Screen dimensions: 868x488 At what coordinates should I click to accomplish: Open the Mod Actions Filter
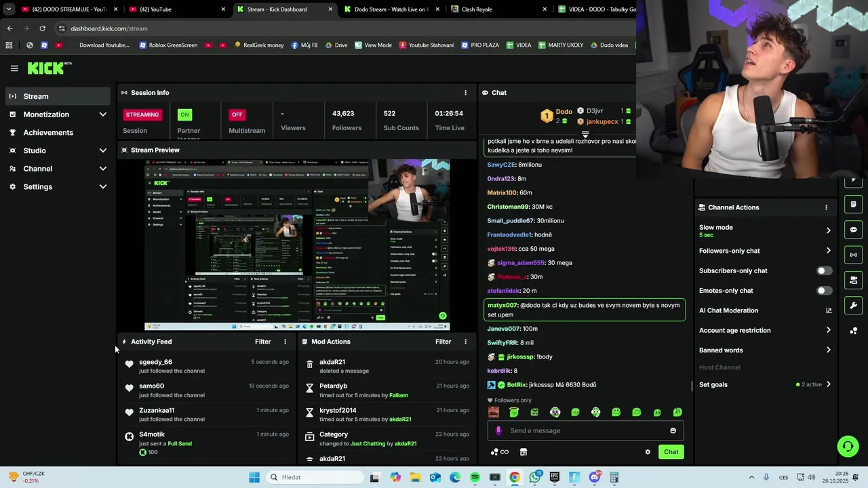tap(443, 342)
